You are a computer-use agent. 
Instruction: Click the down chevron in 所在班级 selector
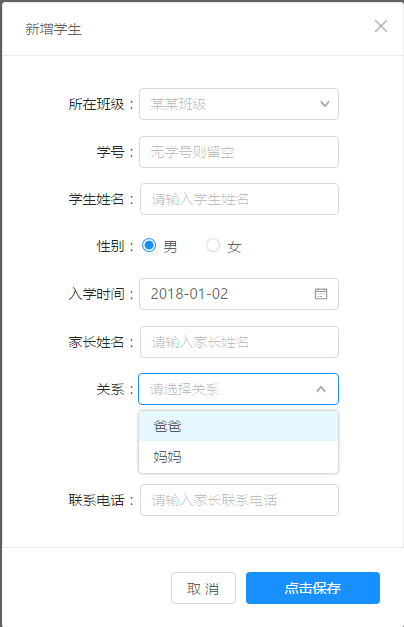tap(325, 104)
